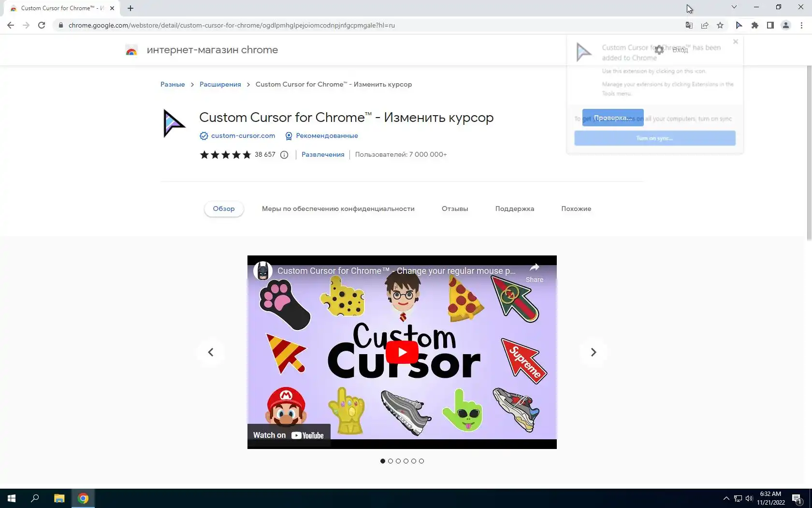Click the Рекомендованные award badge icon

[289, 136]
